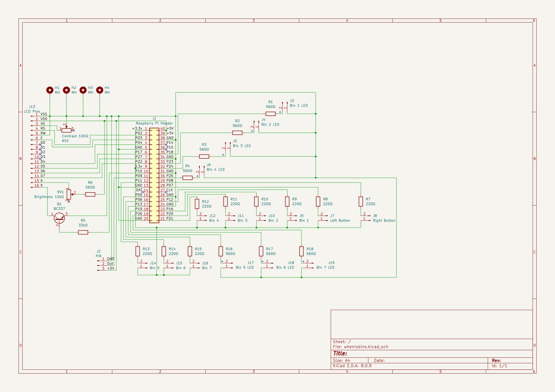The image size is (555, 392).
Task: Click the 'DAT' pin name on J1
Action: (x=139, y=190)
